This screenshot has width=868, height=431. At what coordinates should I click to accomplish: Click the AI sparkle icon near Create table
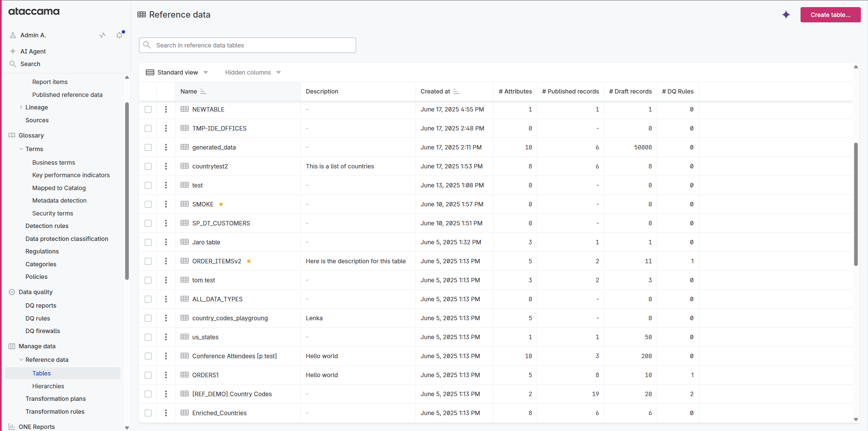coord(786,15)
